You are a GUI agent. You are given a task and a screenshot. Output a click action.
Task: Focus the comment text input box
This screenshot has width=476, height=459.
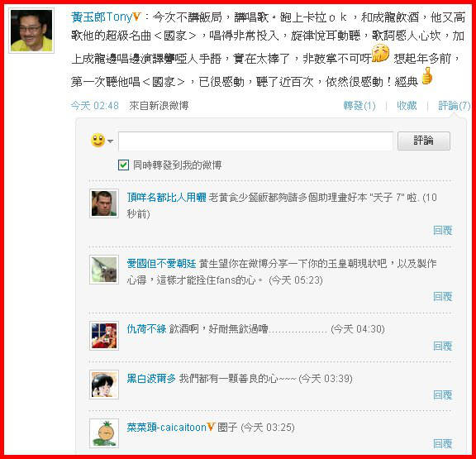click(255, 141)
